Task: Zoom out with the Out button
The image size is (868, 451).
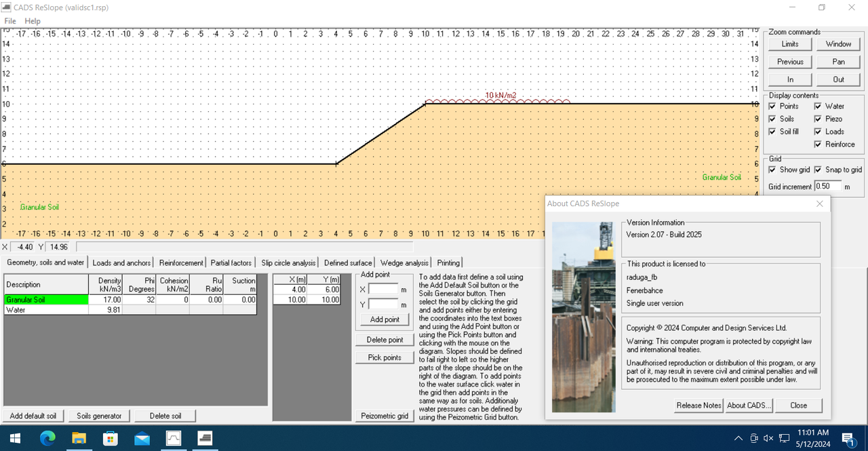Action: [x=839, y=79]
